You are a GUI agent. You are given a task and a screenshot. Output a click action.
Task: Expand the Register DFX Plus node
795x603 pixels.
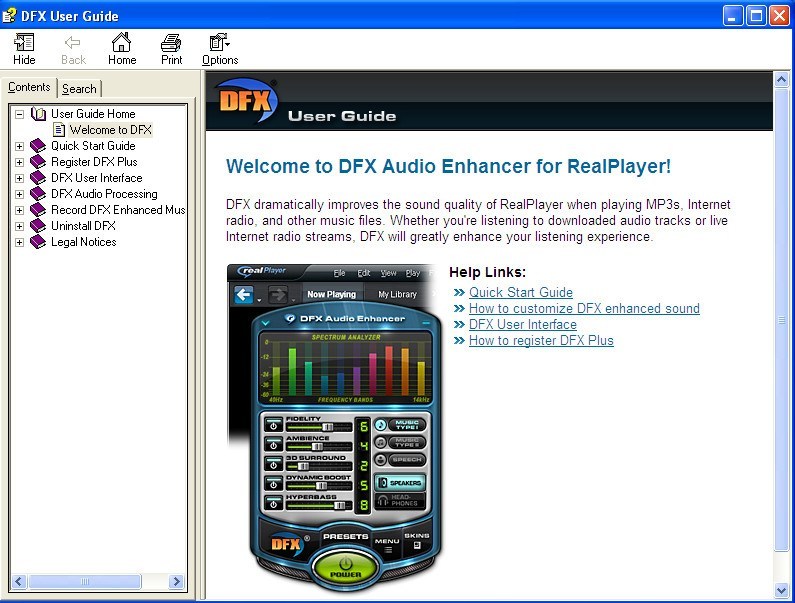pyautogui.click(x=19, y=162)
